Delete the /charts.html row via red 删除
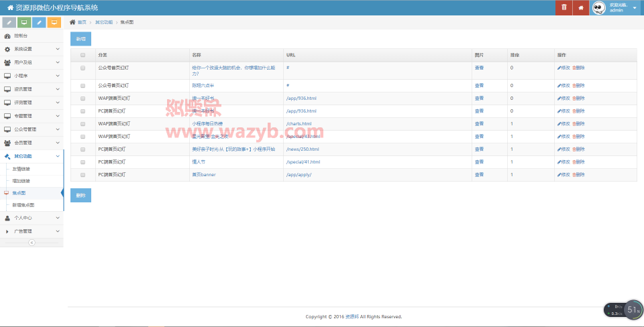 click(578, 124)
